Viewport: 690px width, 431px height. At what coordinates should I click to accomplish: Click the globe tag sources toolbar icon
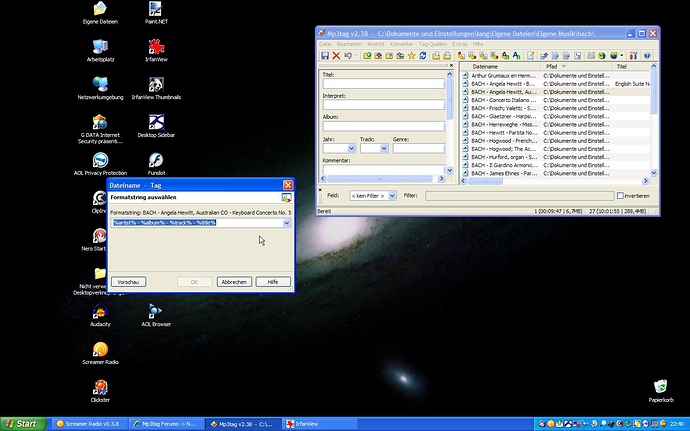[x=614, y=55]
